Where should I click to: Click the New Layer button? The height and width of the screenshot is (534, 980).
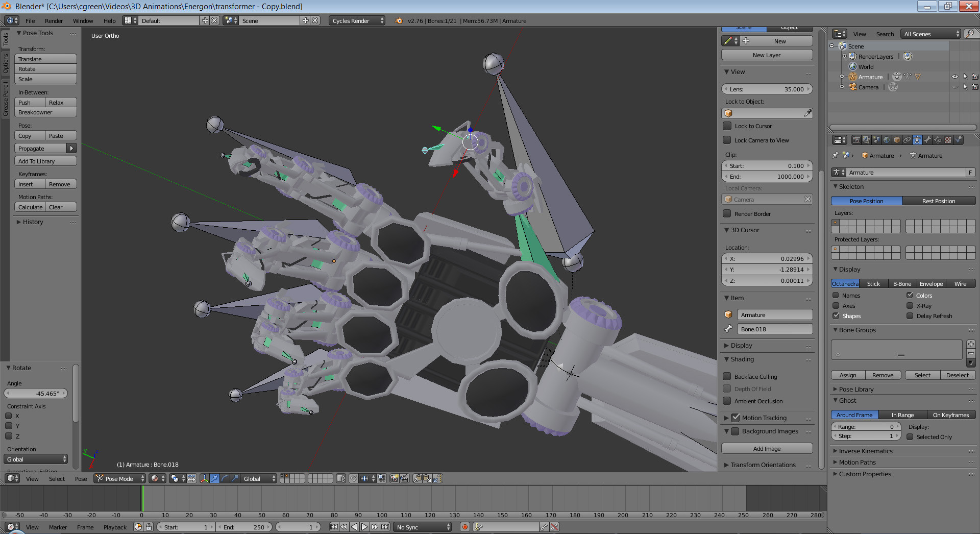pos(767,55)
